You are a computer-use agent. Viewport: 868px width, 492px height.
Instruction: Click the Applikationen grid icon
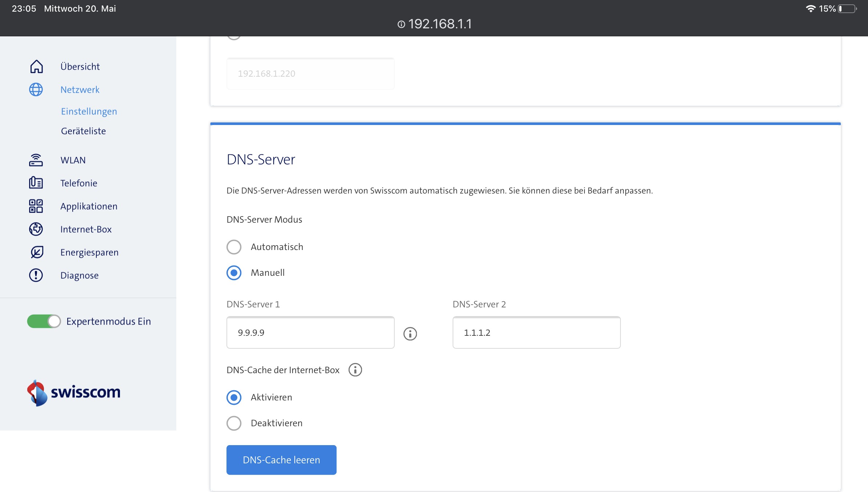36,206
